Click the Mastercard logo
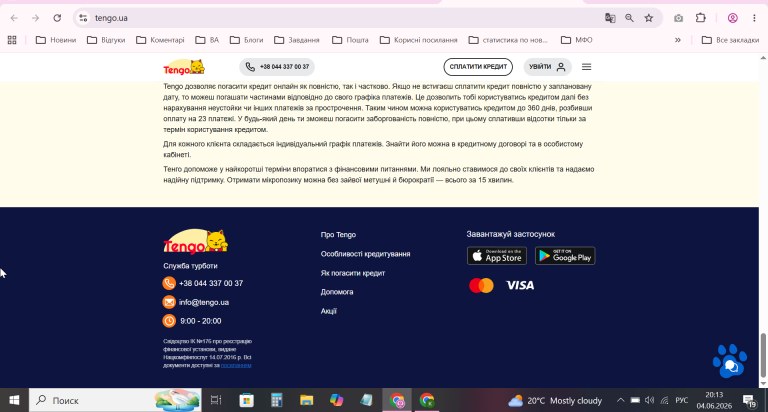 tap(481, 286)
